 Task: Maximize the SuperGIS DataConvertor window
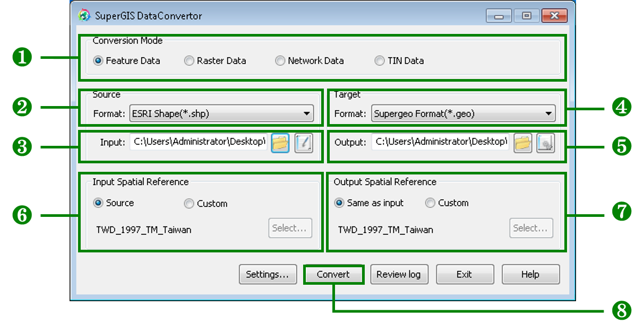[526, 16]
